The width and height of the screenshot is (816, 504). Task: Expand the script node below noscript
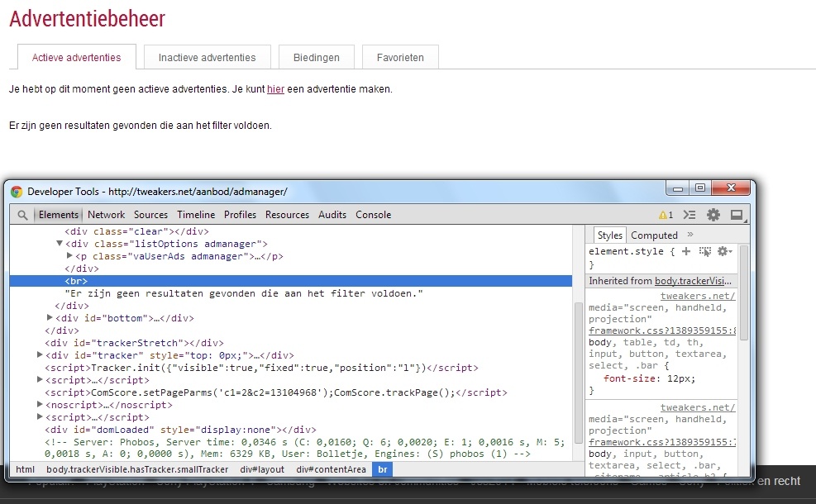(40, 417)
